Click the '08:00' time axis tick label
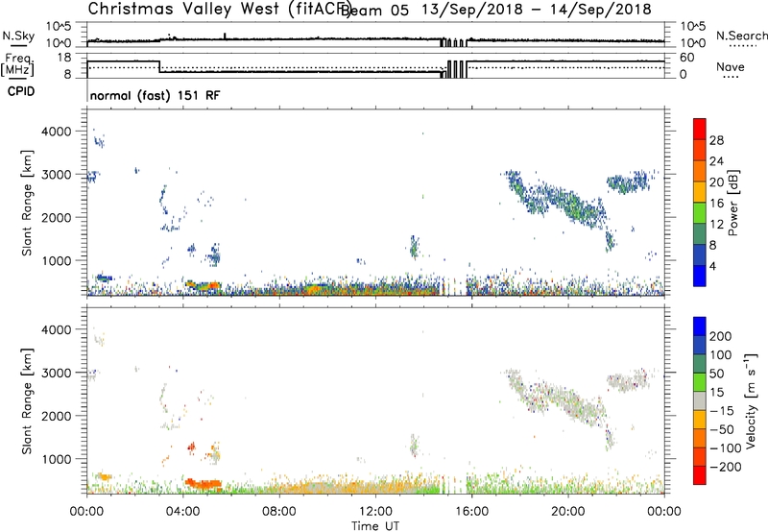The image size is (768, 532). coord(279,512)
